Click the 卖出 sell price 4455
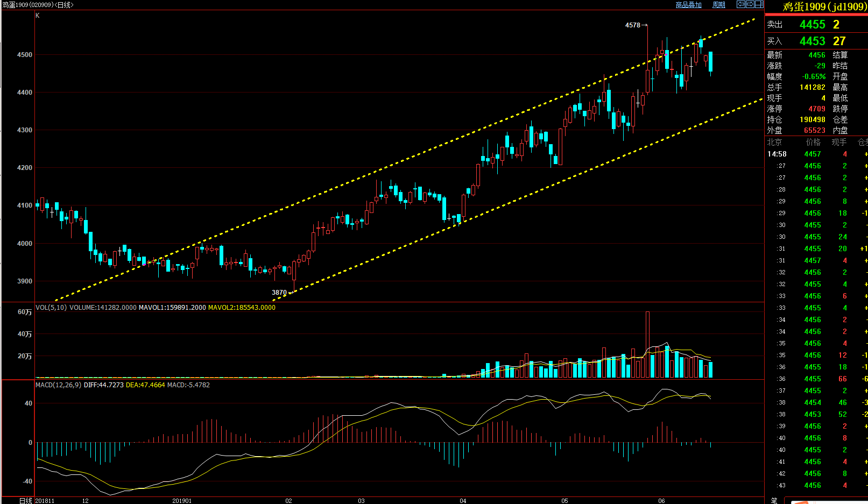Viewport: 868px width, 504px height. coord(812,24)
